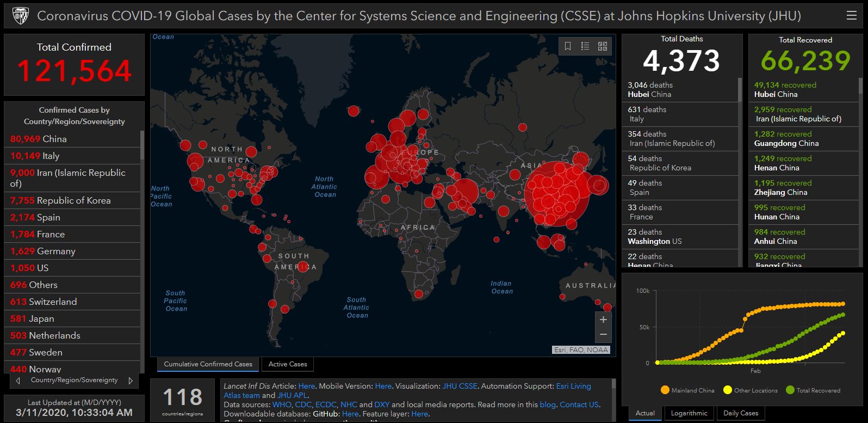Click the Total Deaths list scrollbar

(740, 90)
